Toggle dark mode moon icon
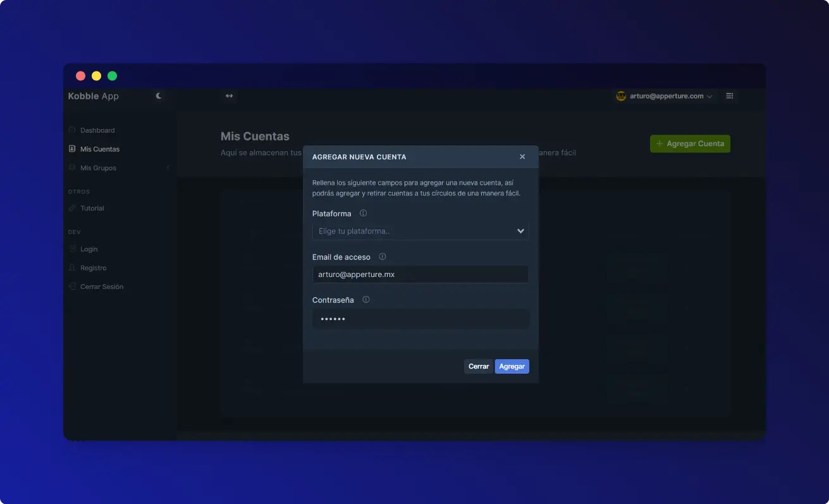The image size is (829, 504). tap(159, 96)
